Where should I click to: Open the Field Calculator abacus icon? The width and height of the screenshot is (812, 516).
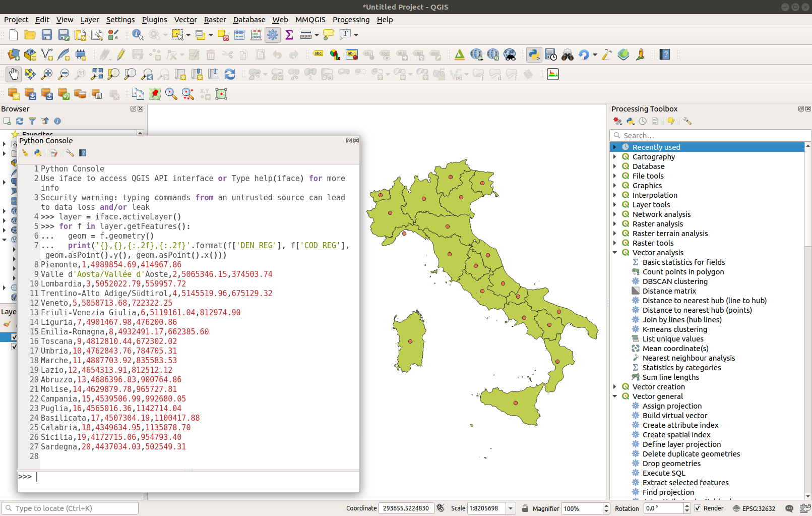[256, 35]
